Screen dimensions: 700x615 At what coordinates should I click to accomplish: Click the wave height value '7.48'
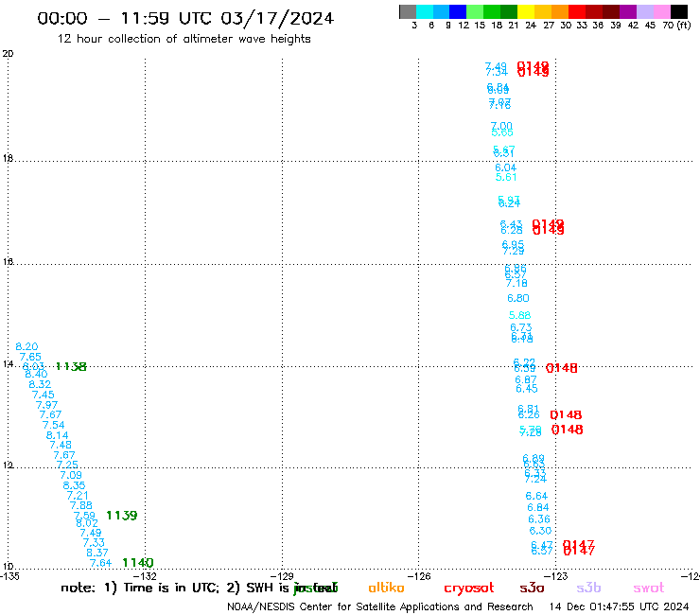pyautogui.click(x=61, y=446)
